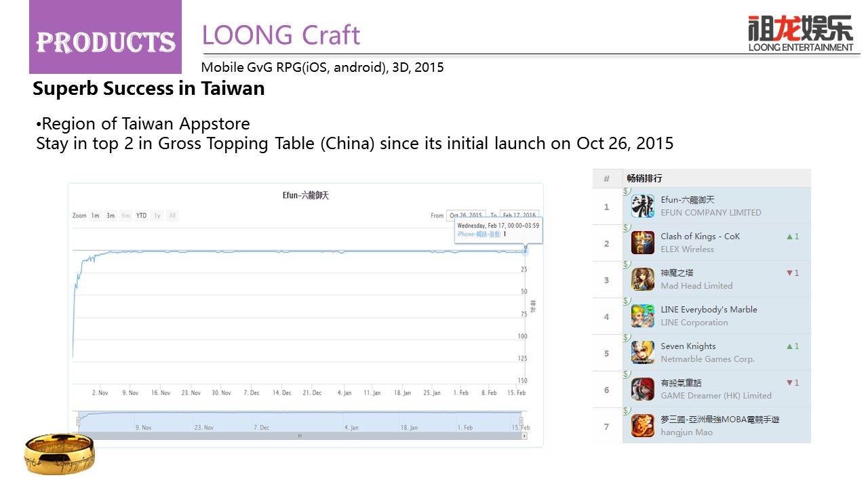Open the 神魔之塔 title link

click(678, 273)
